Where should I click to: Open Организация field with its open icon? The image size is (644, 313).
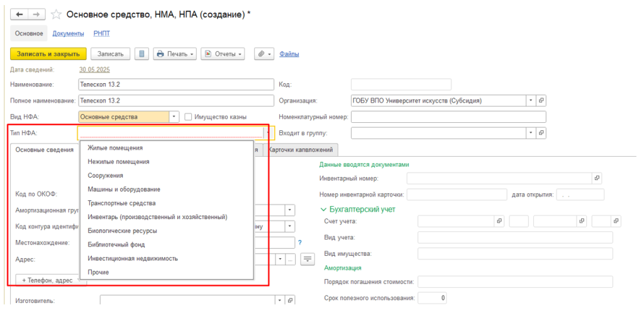(x=541, y=100)
